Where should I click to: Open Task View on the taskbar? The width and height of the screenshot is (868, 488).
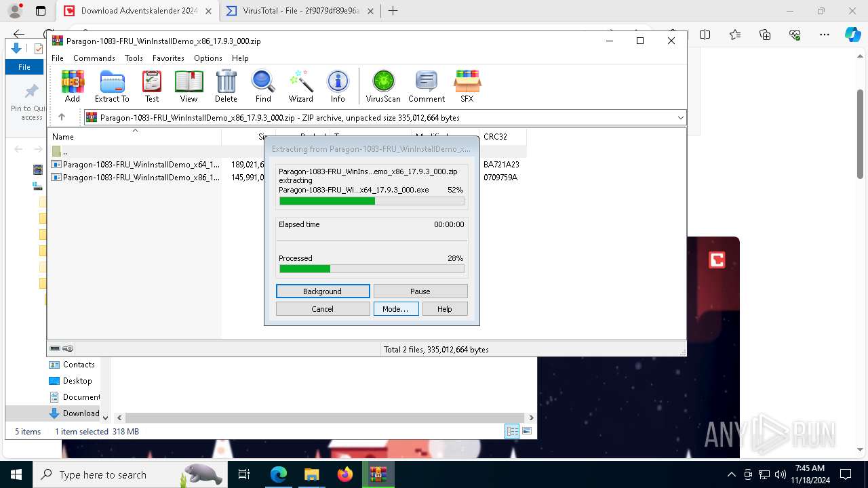[244, 474]
